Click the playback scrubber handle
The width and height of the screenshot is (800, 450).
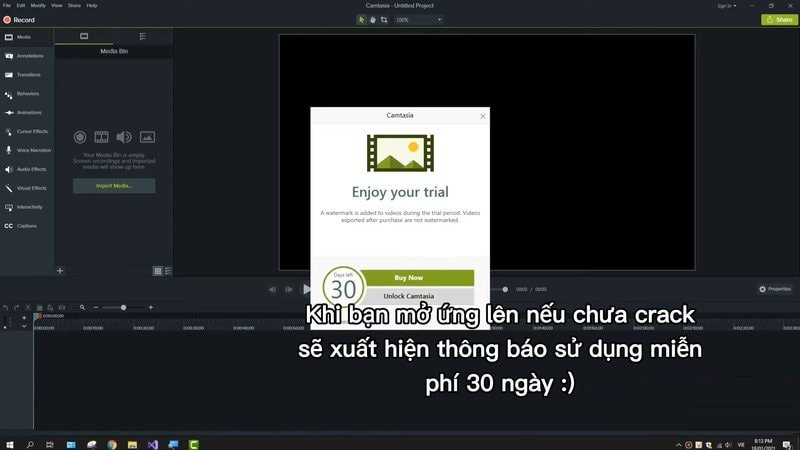505,289
